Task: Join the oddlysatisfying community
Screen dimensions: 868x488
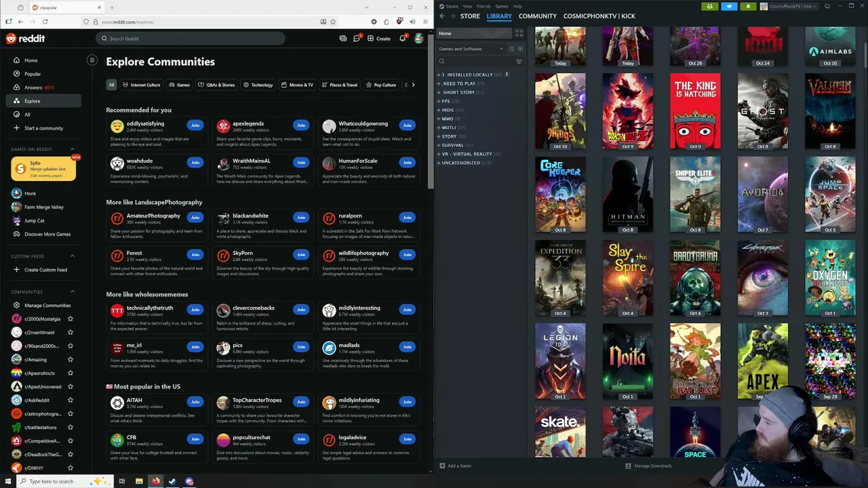Action: tap(195, 125)
